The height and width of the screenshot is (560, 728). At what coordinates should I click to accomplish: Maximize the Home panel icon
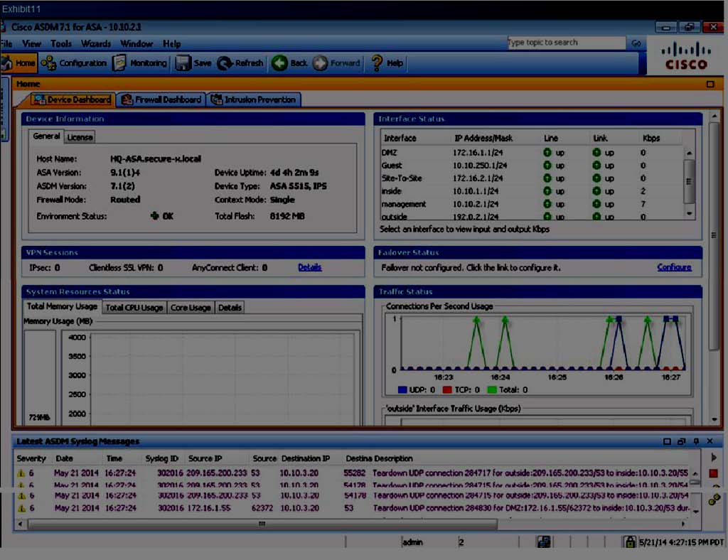pos(710,84)
